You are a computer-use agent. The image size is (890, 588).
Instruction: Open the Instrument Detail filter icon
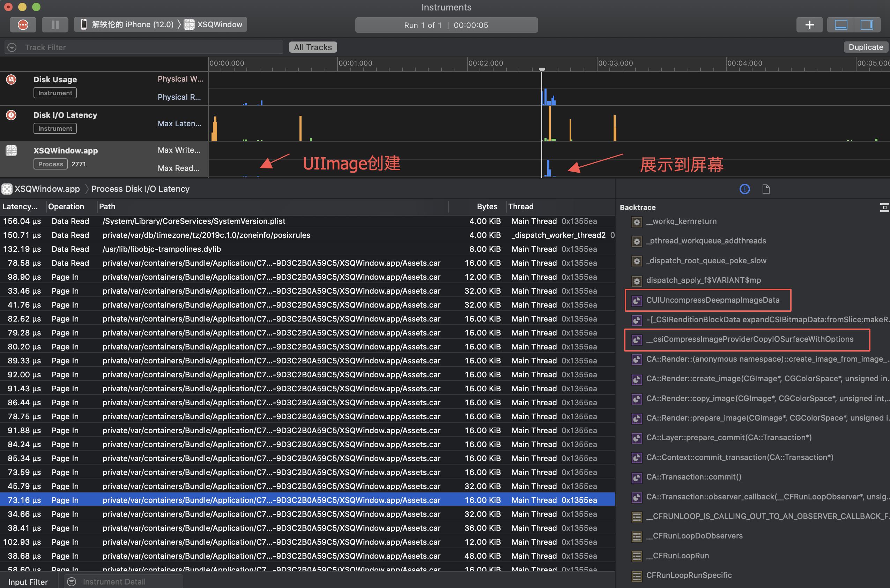72,582
